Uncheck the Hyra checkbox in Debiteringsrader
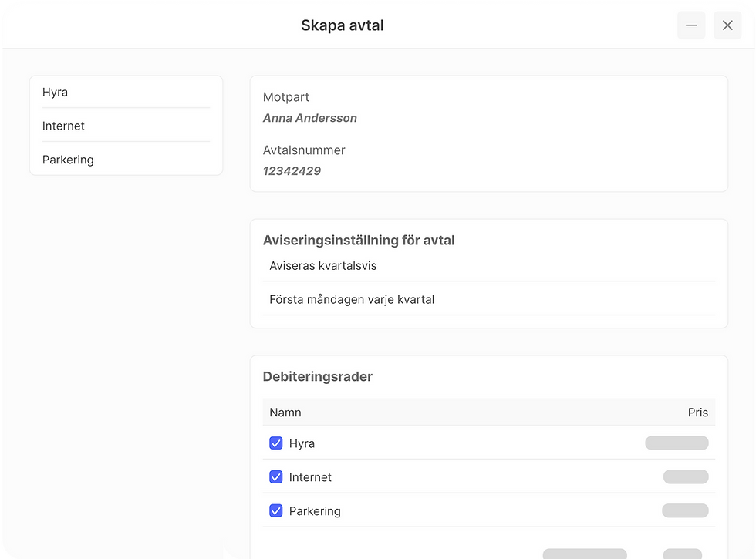 275,443
